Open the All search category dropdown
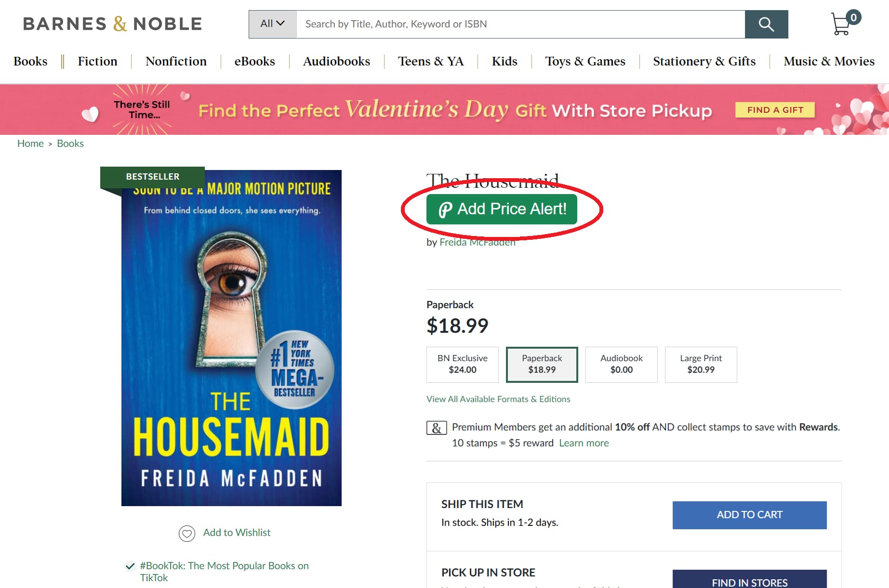Screen dimensions: 889x588 pos(272,23)
